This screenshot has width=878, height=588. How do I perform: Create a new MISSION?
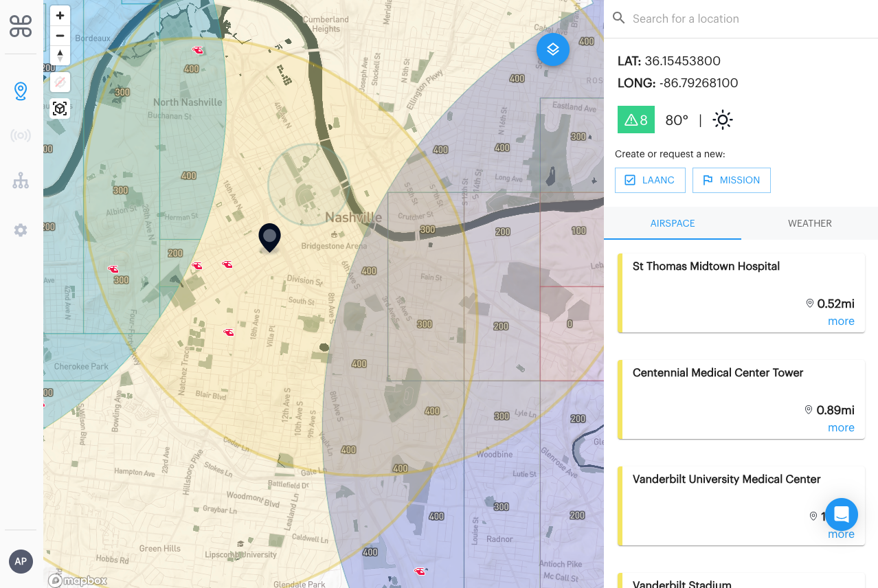[732, 180]
